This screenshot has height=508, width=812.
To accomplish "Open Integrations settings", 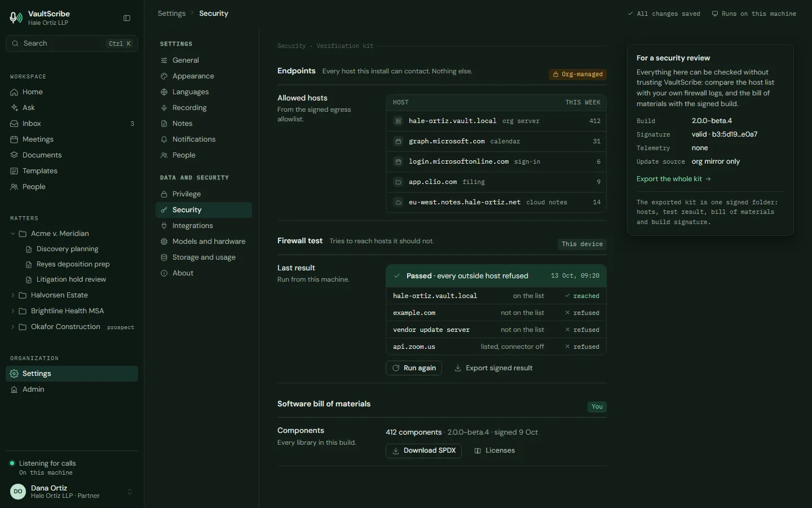I will click(x=204, y=226).
